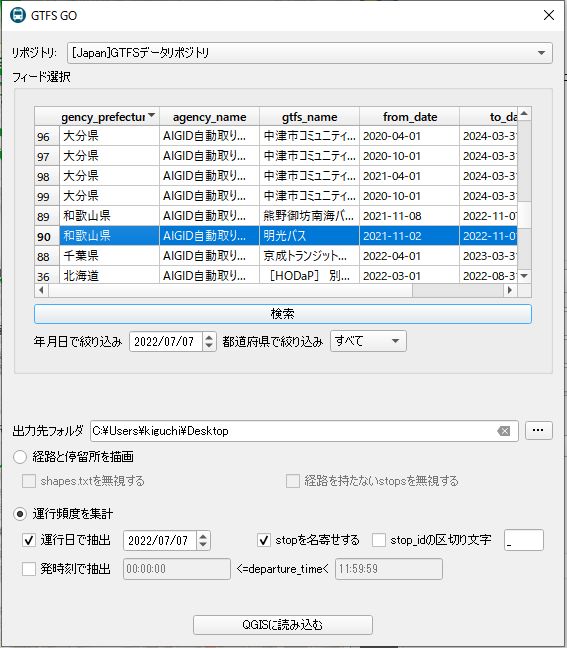Decrement the 年月日で絞り込み date spinner down
The height and width of the screenshot is (648, 567).
coord(209,346)
